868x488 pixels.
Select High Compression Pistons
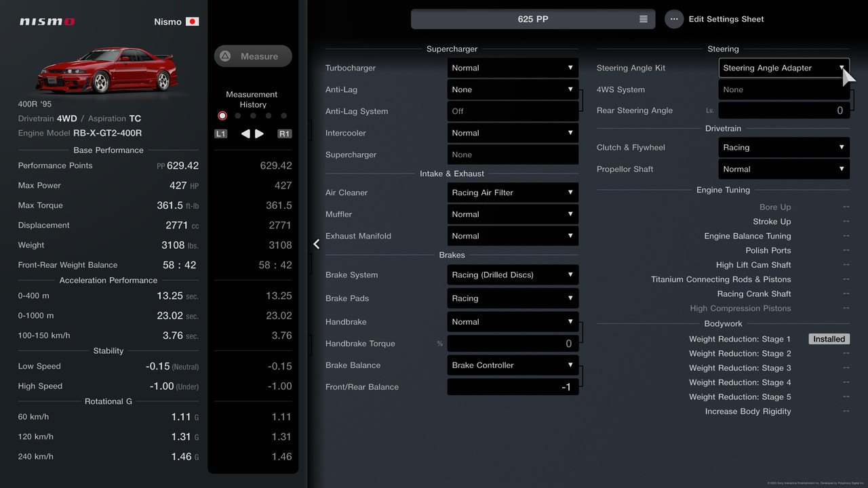tap(741, 308)
